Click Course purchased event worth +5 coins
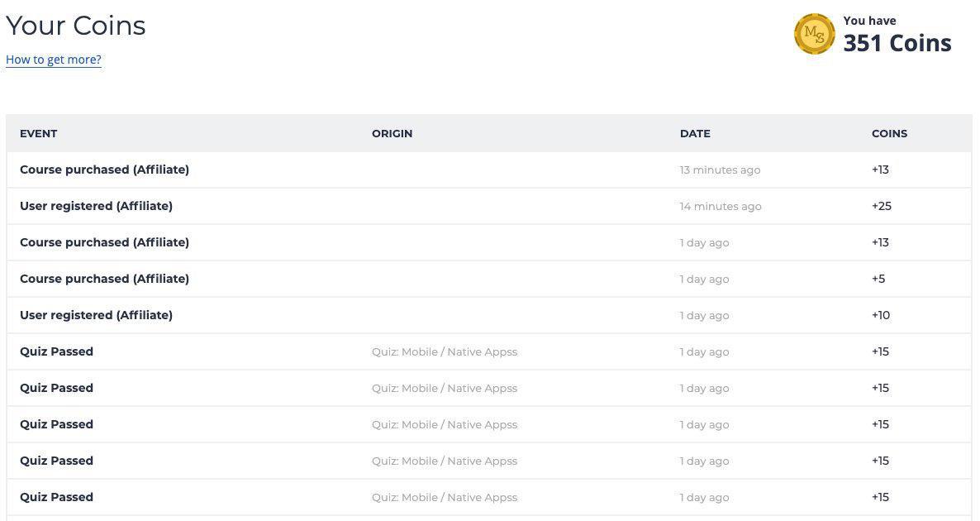 pos(104,279)
